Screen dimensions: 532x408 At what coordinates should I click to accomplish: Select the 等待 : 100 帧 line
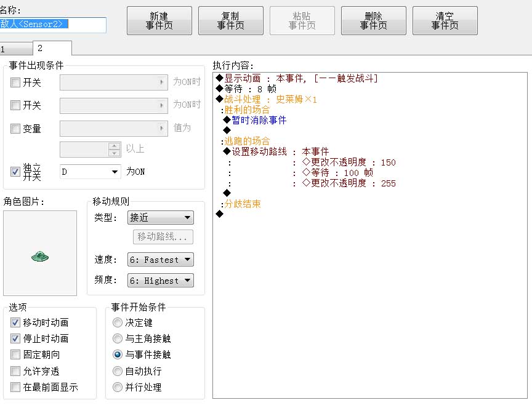[x=337, y=173]
